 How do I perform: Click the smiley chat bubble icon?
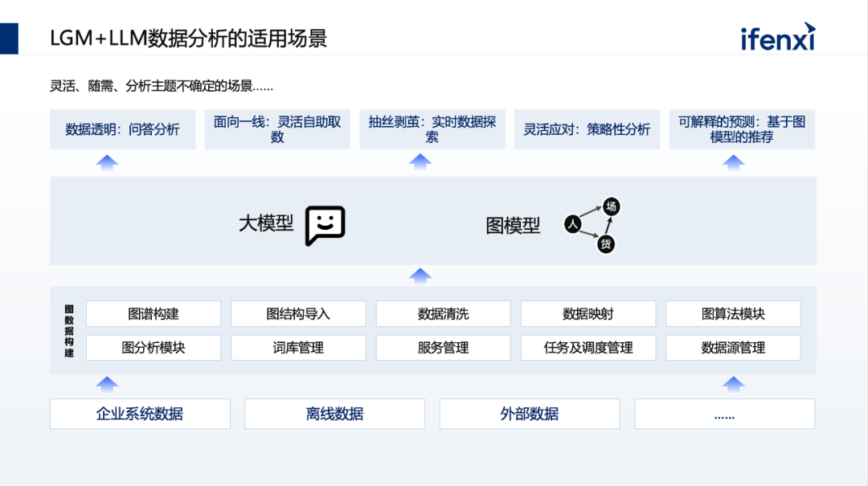tap(325, 225)
